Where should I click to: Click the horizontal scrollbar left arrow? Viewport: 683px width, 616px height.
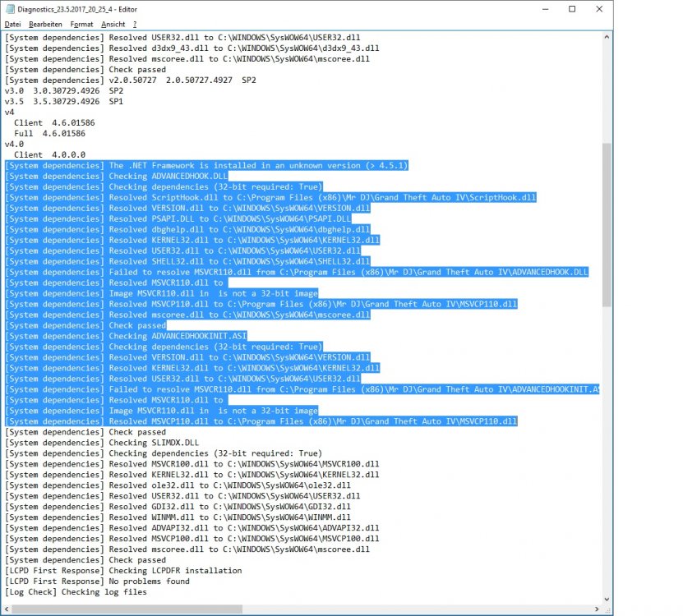click(7, 608)
